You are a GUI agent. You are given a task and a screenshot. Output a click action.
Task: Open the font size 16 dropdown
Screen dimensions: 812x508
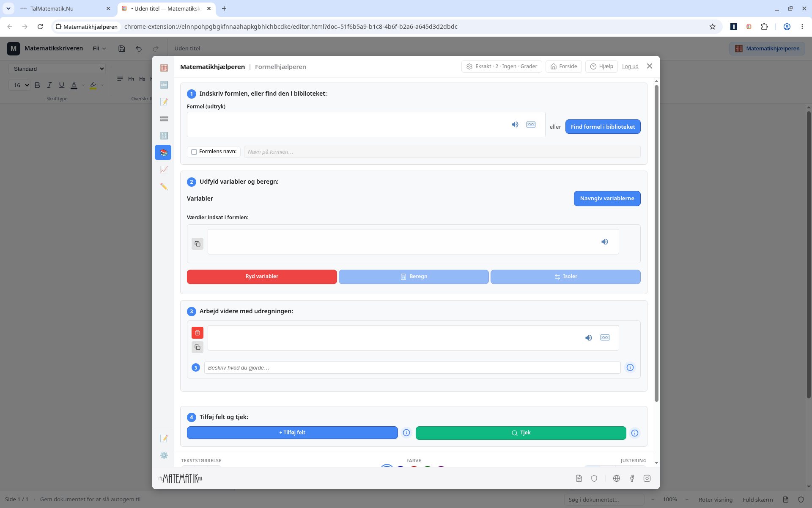tap(20, 85)
